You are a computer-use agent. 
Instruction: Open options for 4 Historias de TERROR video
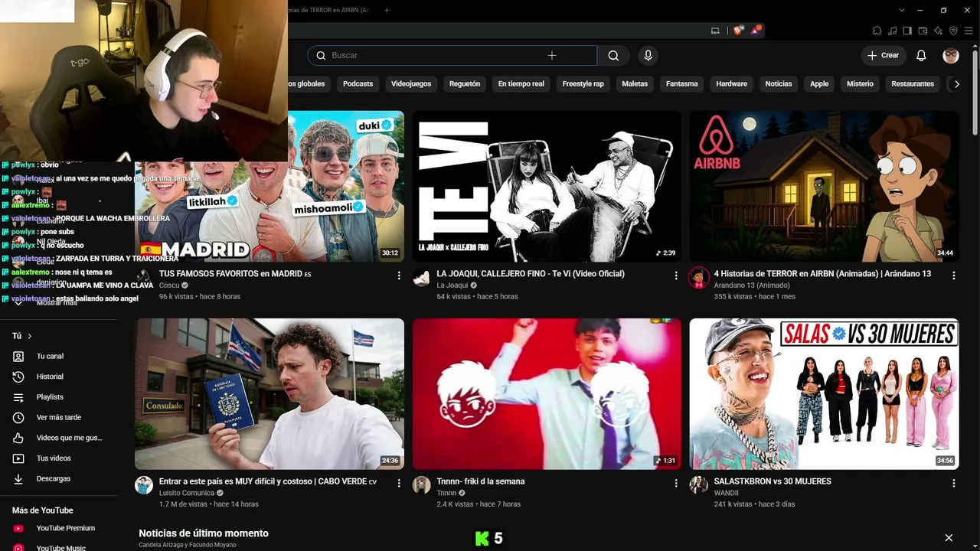[954, 275]
